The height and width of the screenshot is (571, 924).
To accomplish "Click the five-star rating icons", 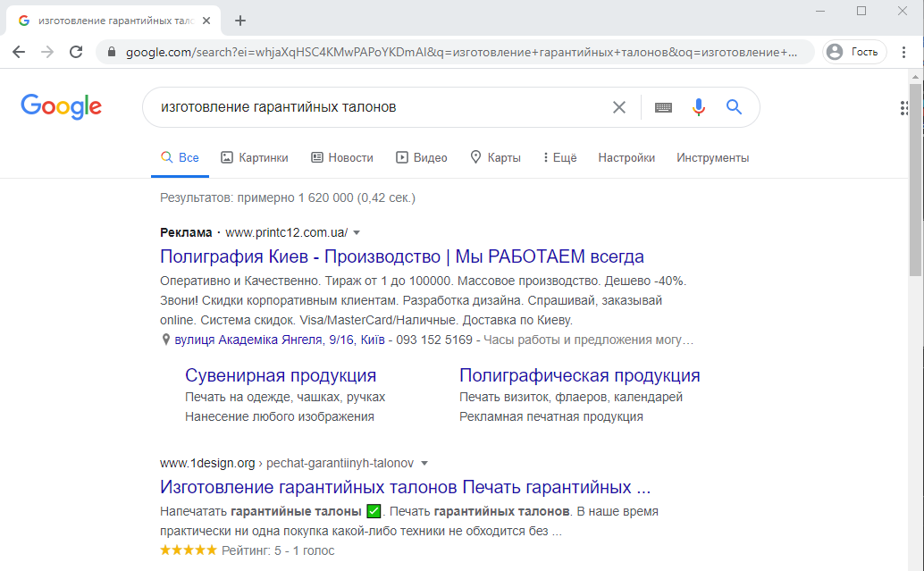I will [x=189, y=550].
